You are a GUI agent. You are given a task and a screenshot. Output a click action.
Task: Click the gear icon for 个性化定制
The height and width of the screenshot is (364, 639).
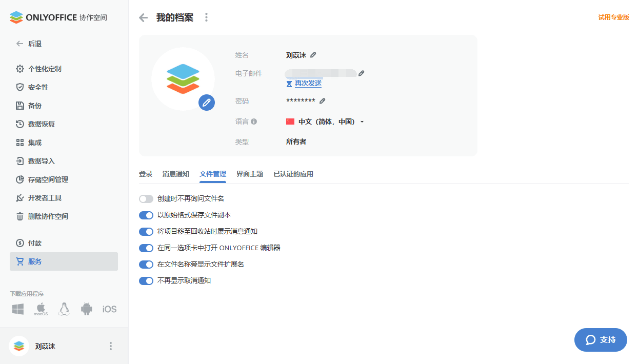coord(20,69)
